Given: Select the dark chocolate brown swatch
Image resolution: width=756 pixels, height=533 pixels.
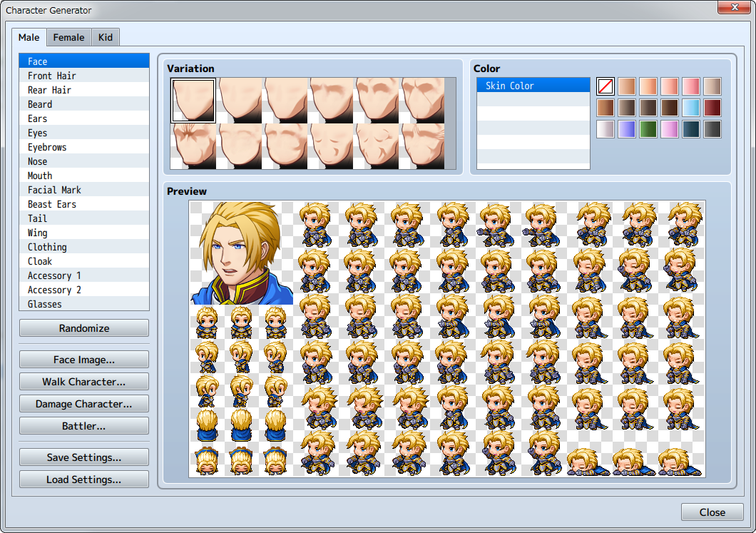Looking at the screenshot, I should pos(669,108).
